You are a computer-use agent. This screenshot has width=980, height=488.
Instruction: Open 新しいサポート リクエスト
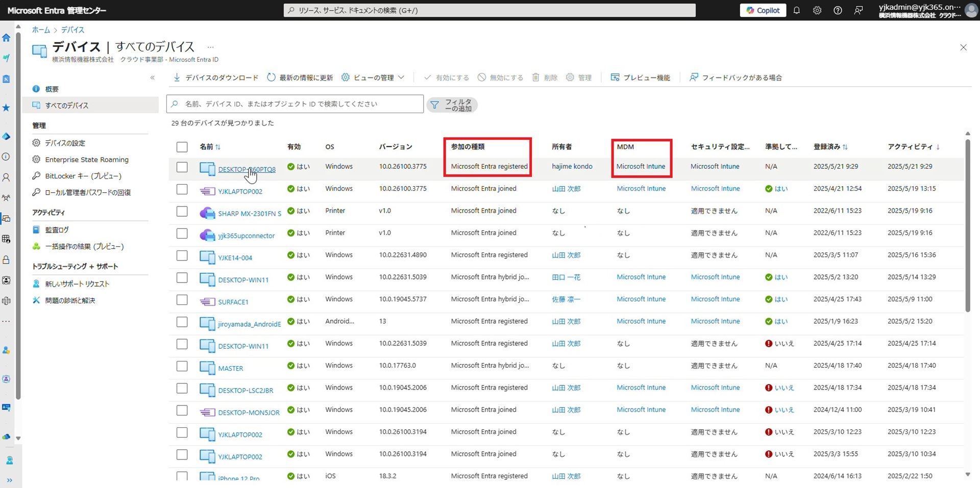click(77, 284)
